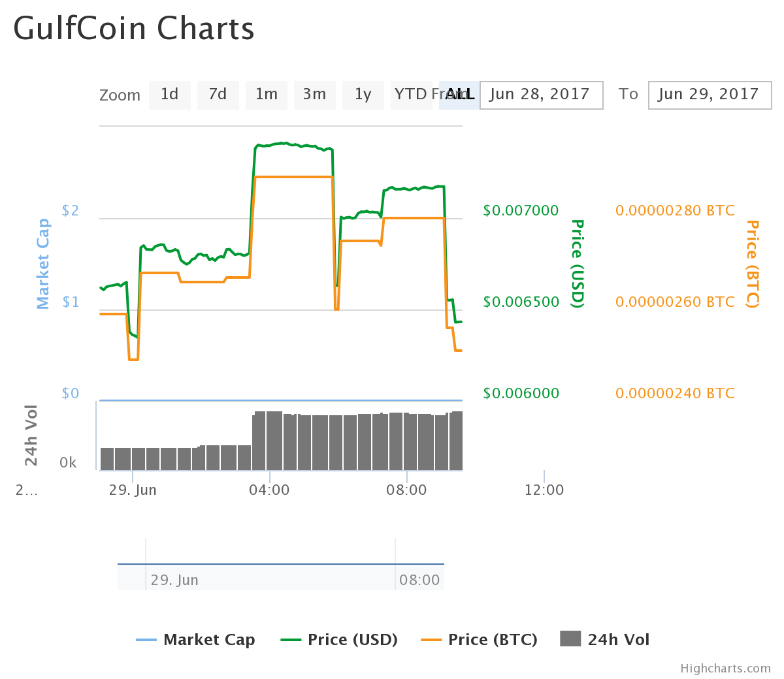Click the GulfCoin Charts title
This screenshot has width=784, height=679.
click(x=133, y=28)
